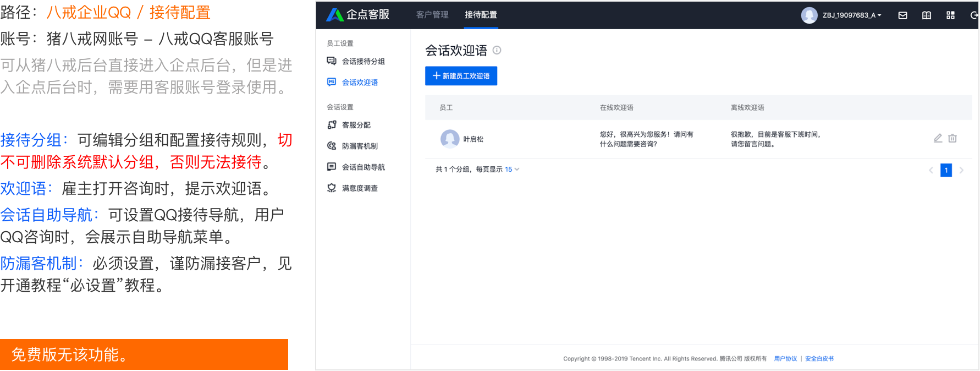The height and width of the screenshot is (371, 980).
Task: Edit the welcome message for 叶启松
Action: (x=938, y=138)
